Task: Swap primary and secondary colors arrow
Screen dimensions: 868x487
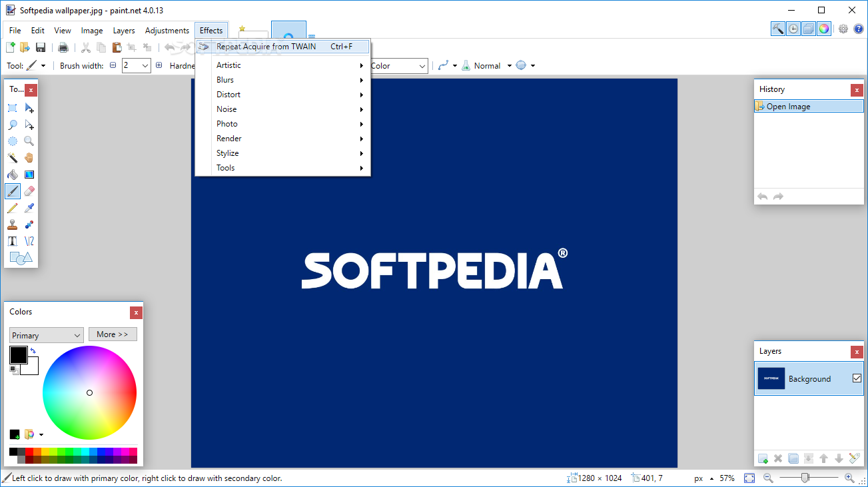Action: point(33,350)
